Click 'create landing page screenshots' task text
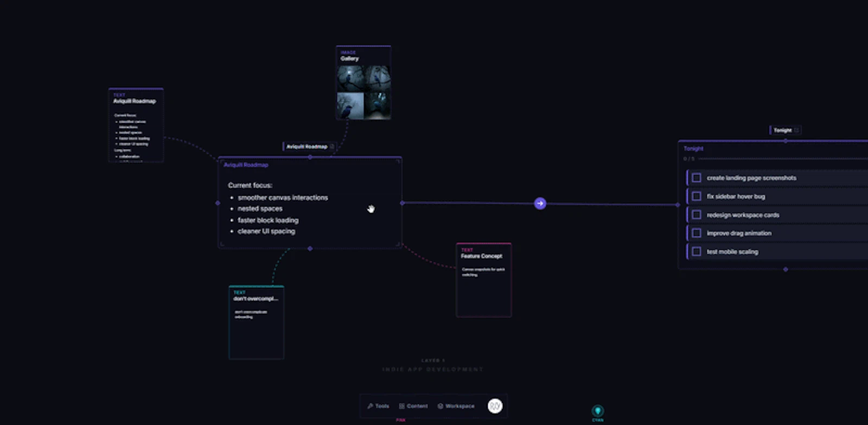Viewport: 868px width, 425px height. tap(751, 178)
